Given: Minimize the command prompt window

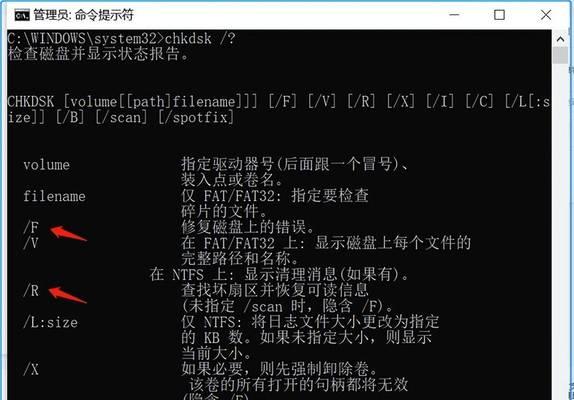Looking at the screenshot, I should tap(454, 15).
